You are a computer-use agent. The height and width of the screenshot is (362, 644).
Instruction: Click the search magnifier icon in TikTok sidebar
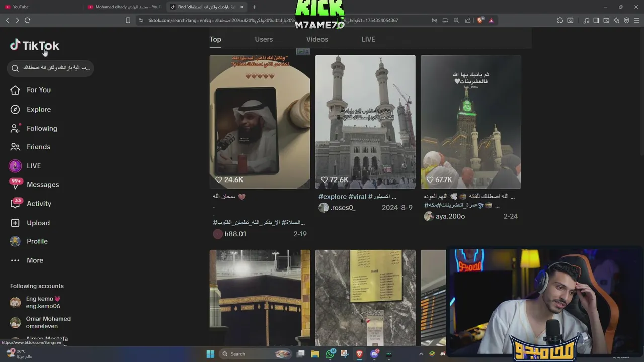(x=15, y=68)
